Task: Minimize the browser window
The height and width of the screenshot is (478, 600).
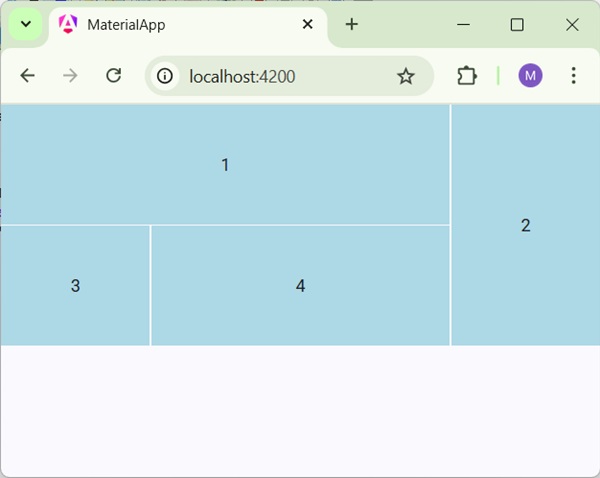Action: pos(463,25)
